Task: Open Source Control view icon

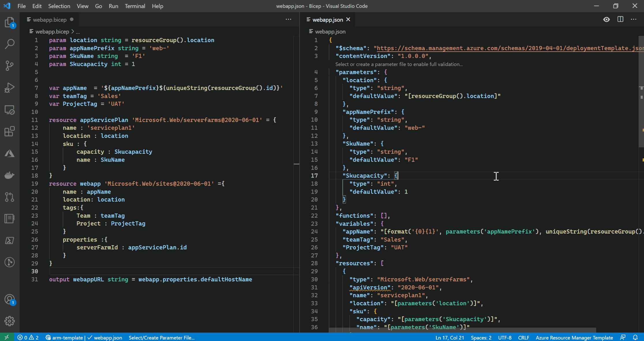Action: pyautogui.click(x=10, y=66)
